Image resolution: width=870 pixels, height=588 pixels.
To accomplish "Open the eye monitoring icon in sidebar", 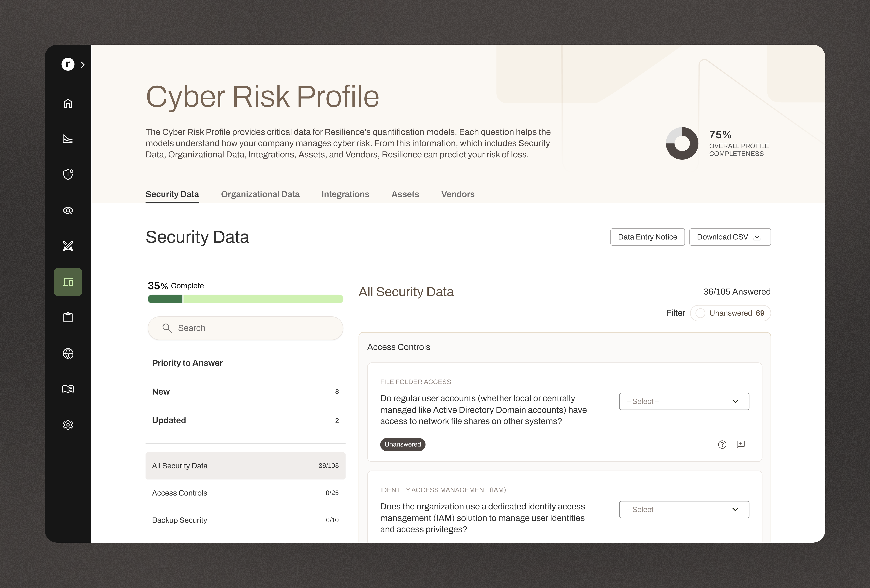I will 68,210.
